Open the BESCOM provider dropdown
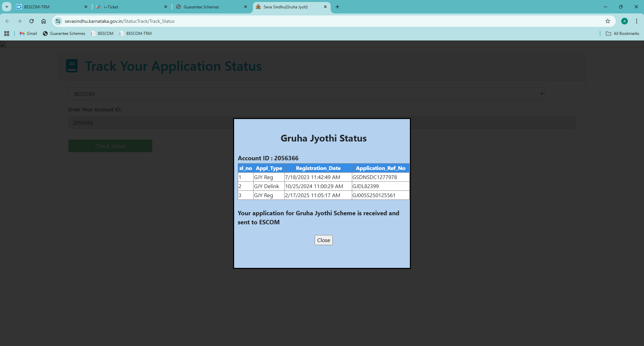Screen dimensions: 644x346 [306, 94]
